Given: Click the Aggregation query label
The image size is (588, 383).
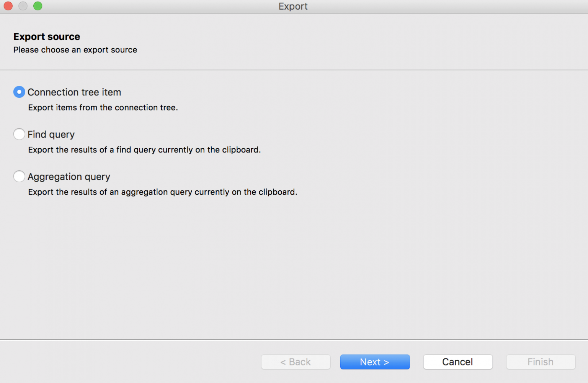Looking at the screenshot, I should (69, 176).
